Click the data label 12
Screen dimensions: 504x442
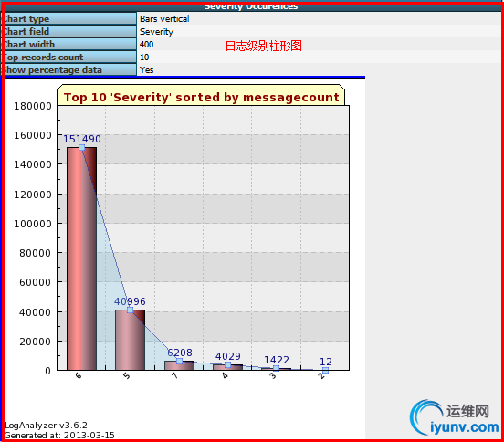tap(326, 362)
